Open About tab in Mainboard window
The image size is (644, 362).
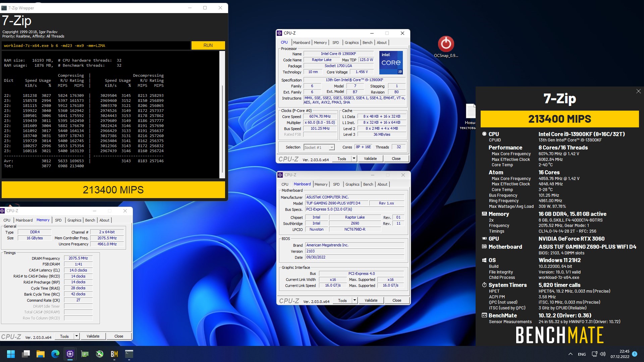(382, 184)
